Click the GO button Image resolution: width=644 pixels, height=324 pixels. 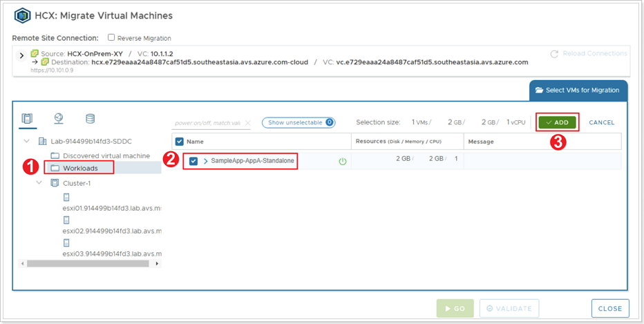[455, 308]
